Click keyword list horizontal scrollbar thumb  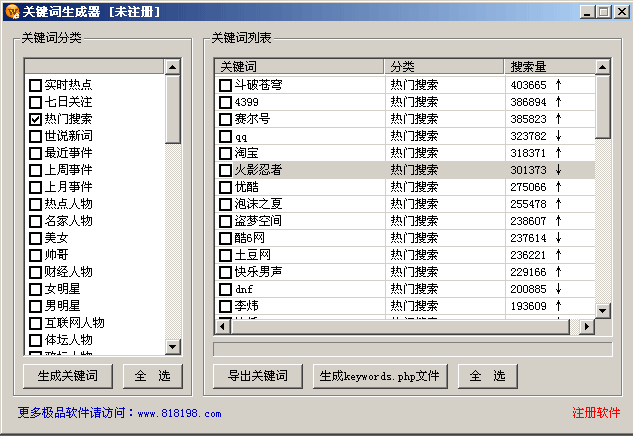(400, 326)
